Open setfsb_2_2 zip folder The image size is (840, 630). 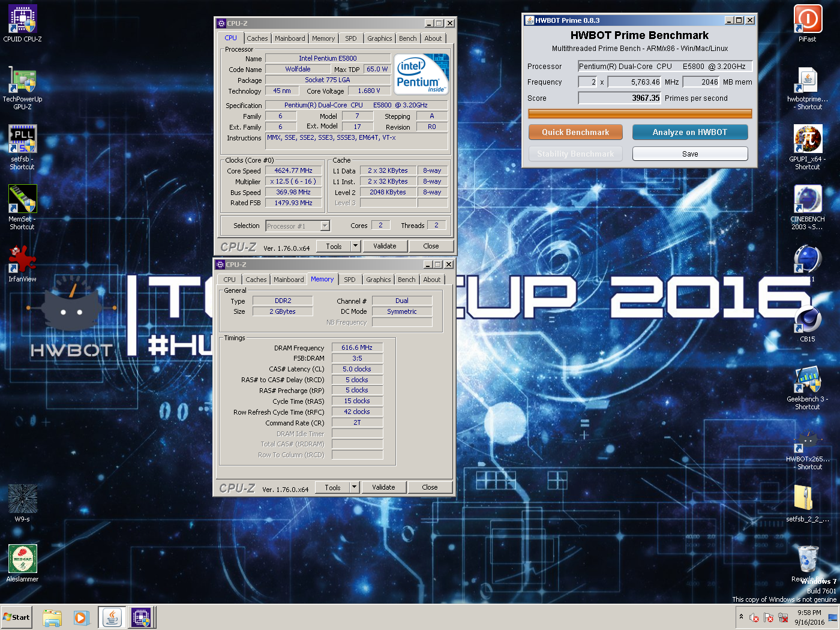(808, 503)
